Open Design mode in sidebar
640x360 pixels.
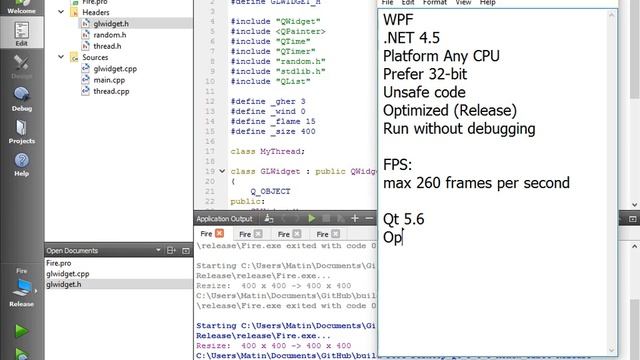(22, 67)
